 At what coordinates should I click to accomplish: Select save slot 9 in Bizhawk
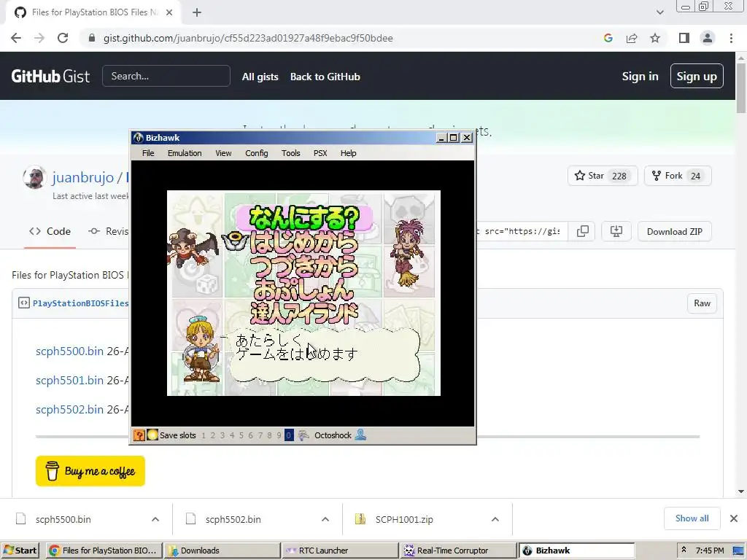pyautogui.click(x=279, y=435)
